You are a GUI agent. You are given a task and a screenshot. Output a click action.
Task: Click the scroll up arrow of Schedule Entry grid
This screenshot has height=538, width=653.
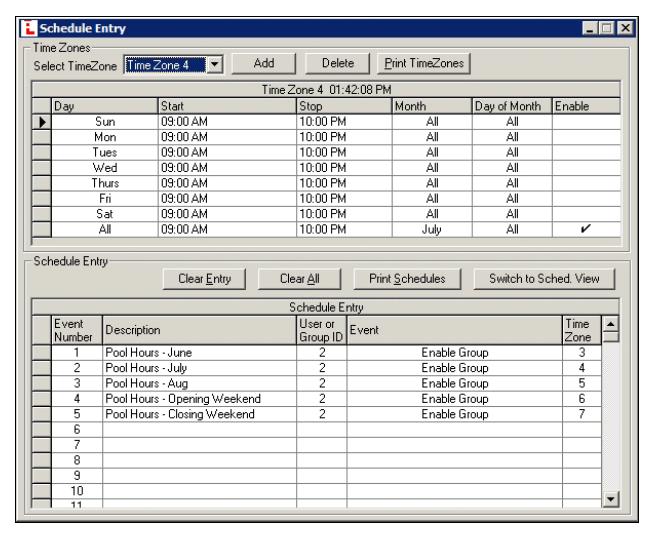click(x=611, y=324)
